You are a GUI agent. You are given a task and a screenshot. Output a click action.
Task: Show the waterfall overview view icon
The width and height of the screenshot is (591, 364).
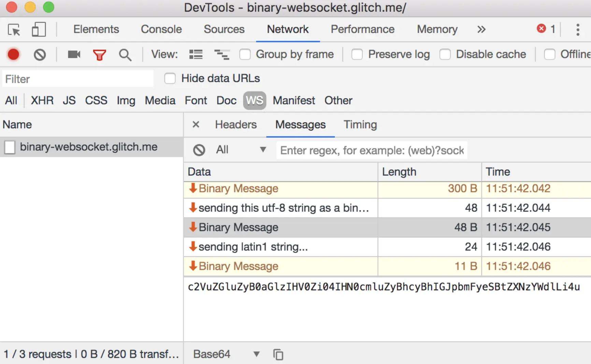222,55
